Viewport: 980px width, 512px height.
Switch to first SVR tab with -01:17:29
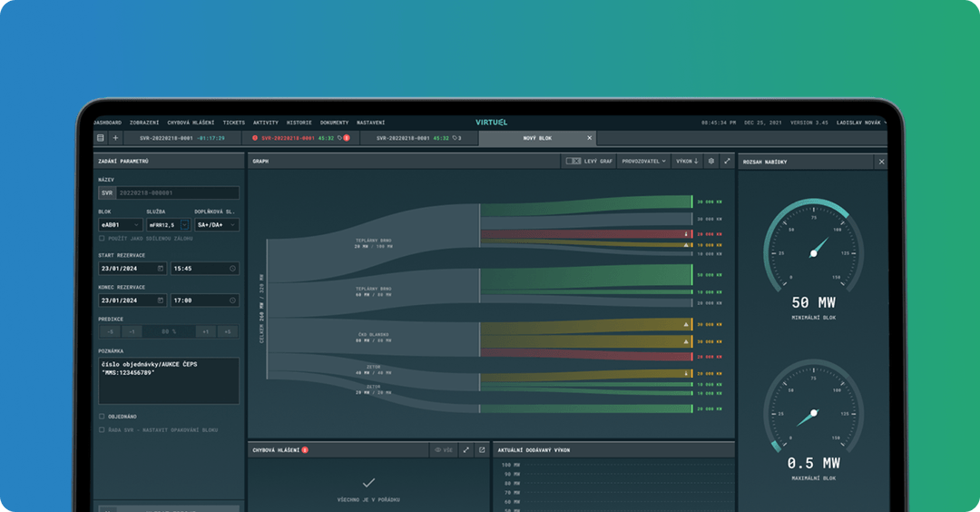181,138
